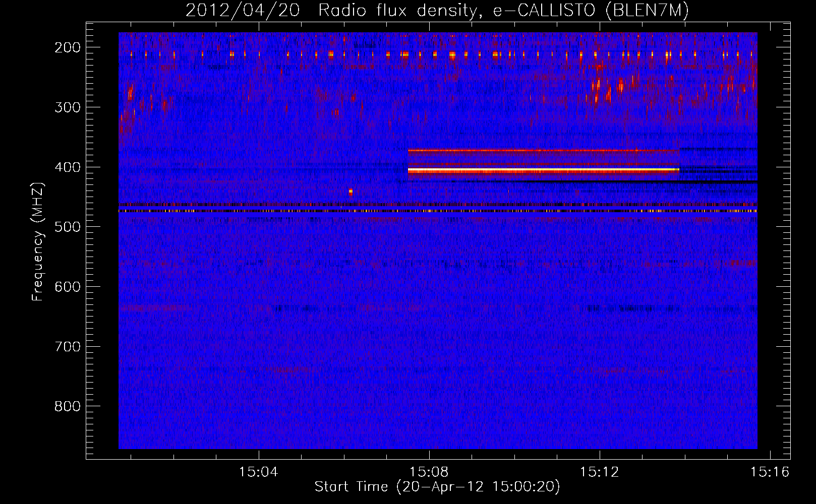Click the 600 frequency tick label
The width and height of the screenshot is (816, 504).
68,287
